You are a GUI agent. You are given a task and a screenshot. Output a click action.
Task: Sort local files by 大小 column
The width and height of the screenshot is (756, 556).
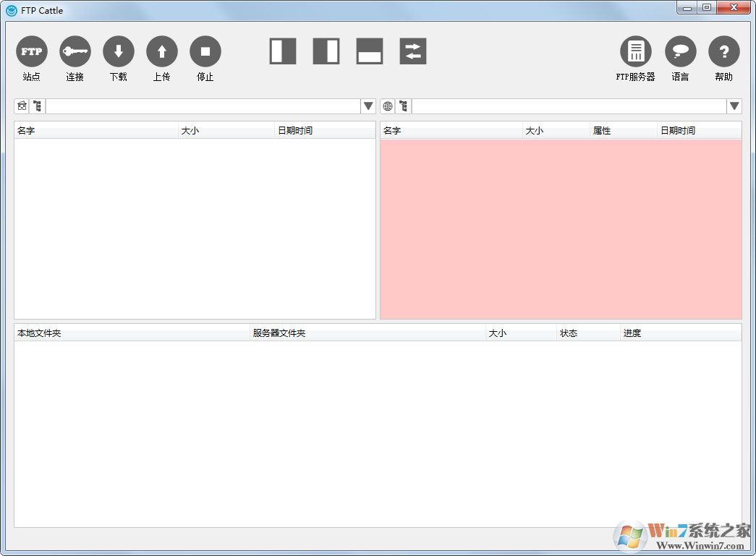point(226,131)
